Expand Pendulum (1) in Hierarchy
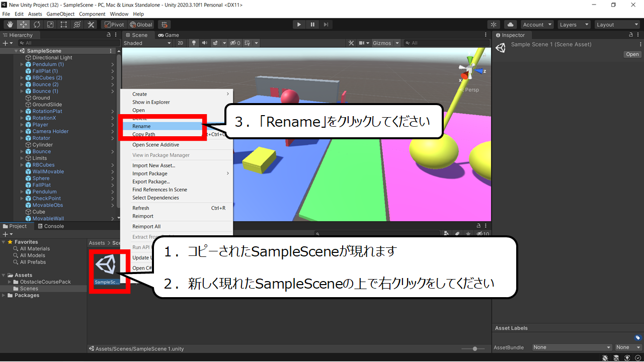Image resolution: width=644 pixels, height=362 pixels. point(22,64)
